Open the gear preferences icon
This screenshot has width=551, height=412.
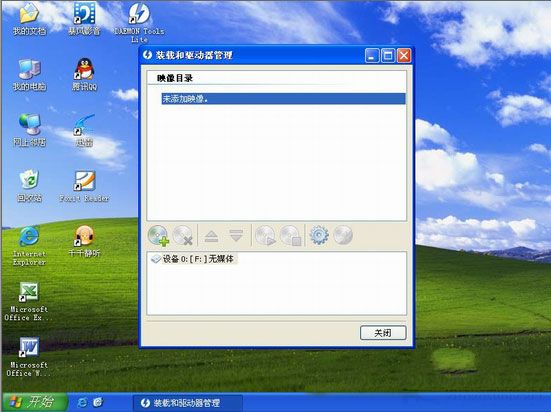pos(319,235)
